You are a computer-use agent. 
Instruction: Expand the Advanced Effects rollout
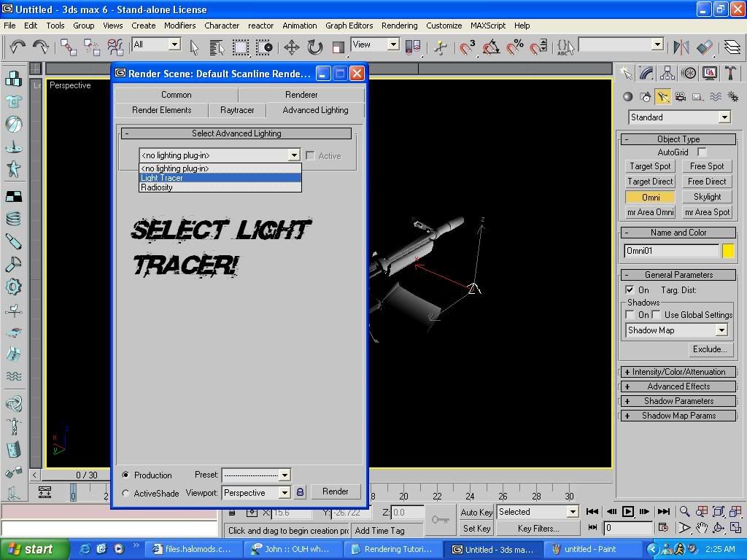tap(678, 386)
